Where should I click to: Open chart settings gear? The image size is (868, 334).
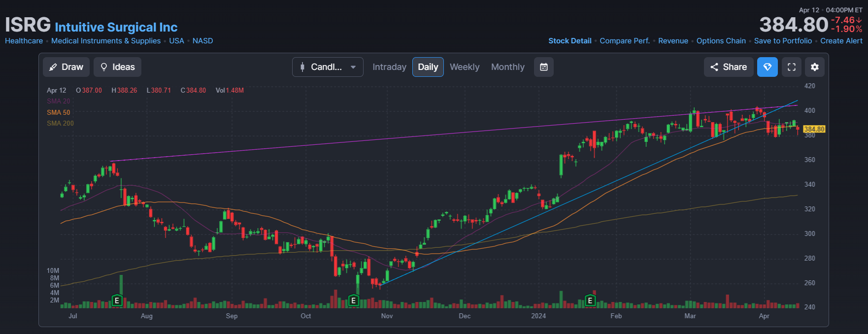tap(815, 67)
